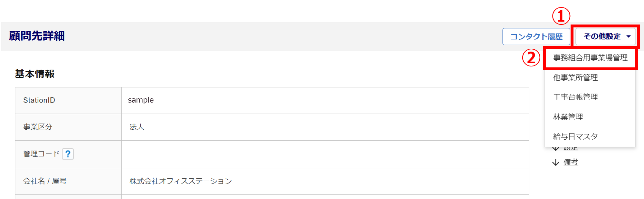Viewport: 644px width, 199px height.
Task: Expand the その他設定 dropdown button
Action: click(606, 36)
